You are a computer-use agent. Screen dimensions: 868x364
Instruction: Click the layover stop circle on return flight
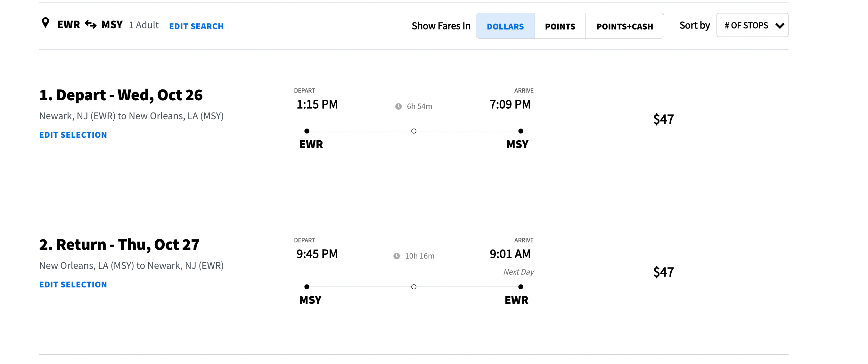(x=414, y=287)
